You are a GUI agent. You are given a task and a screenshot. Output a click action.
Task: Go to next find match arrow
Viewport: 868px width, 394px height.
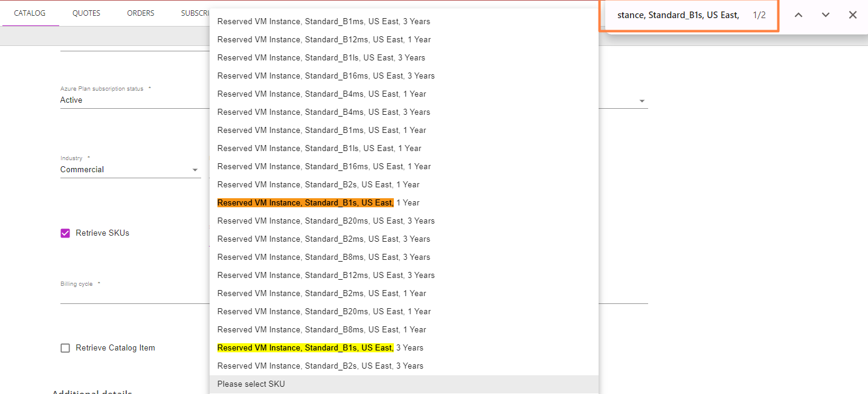[x=826, y=15]
